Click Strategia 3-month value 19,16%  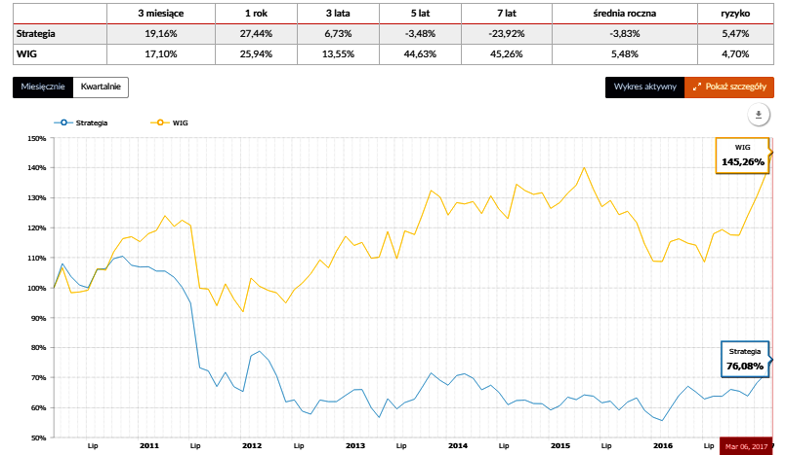(x=161, y=34)
